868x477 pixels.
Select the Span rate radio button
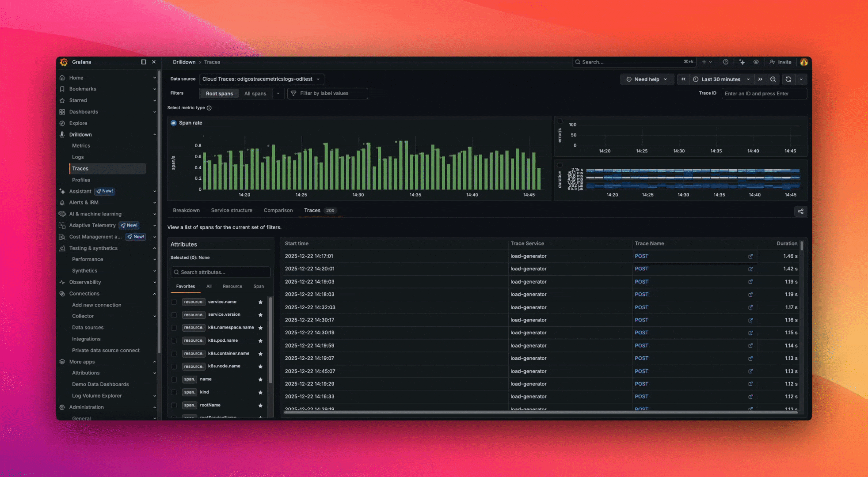(174, 123)
